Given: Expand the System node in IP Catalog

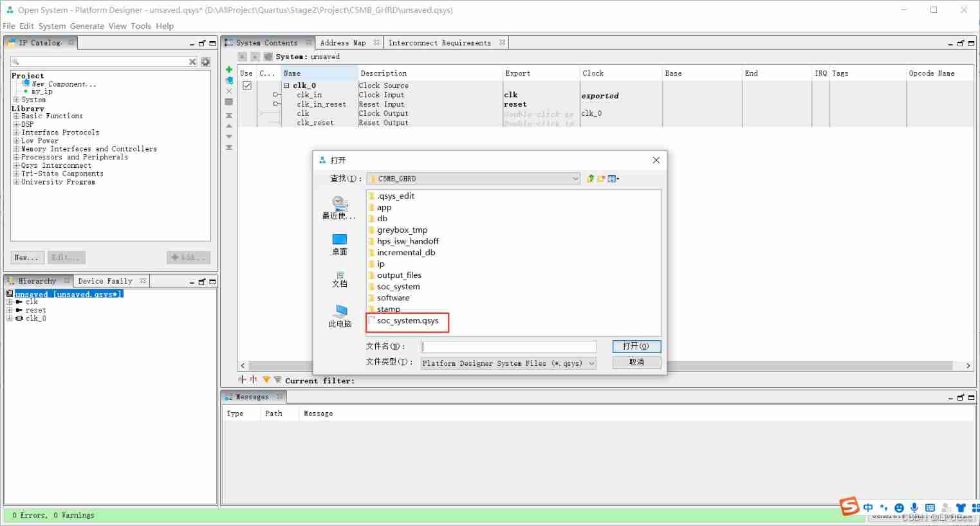Looking at the screenshot, I should point(16,100).
